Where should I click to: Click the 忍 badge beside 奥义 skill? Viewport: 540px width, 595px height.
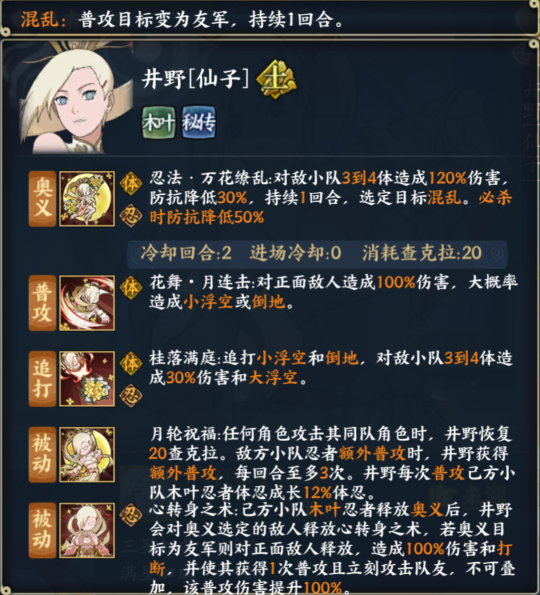[x=131, y=216]
